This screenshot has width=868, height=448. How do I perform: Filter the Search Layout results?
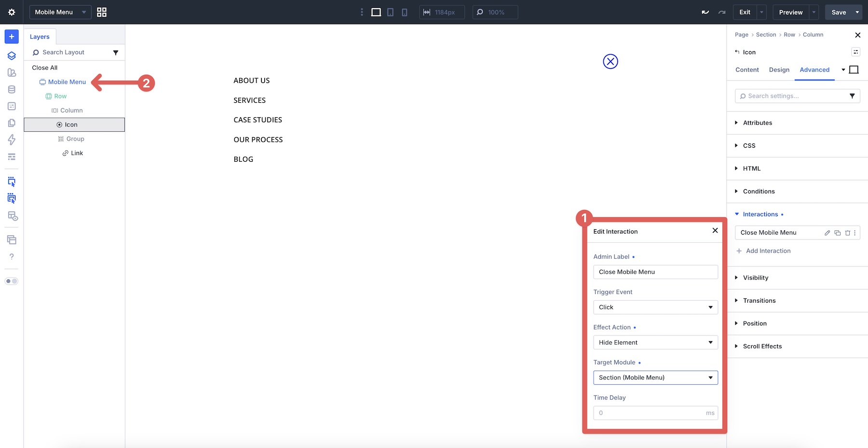pos(116,53)
